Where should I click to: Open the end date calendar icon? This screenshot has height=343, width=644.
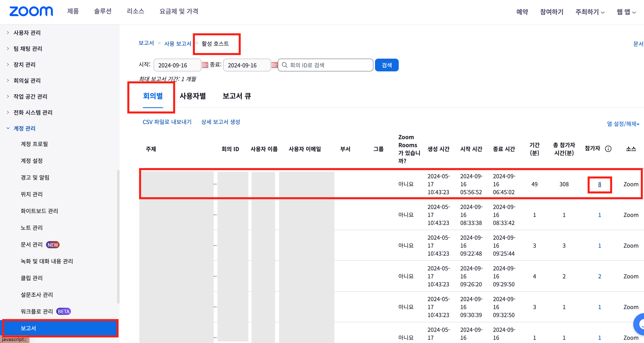(274, 65)
